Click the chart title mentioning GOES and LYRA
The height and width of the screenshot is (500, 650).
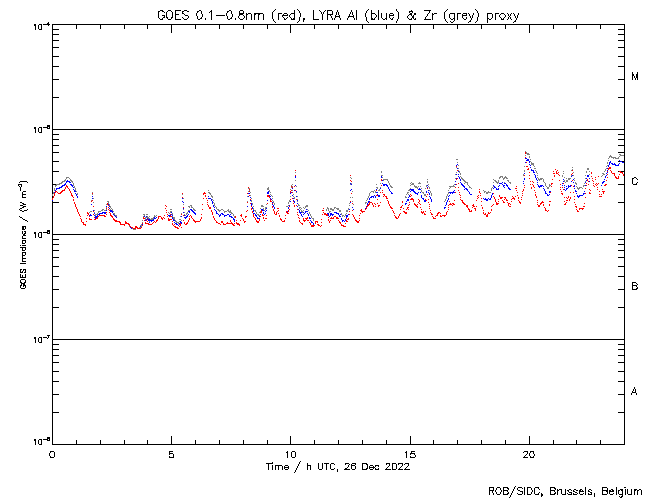tap(337, 15)
